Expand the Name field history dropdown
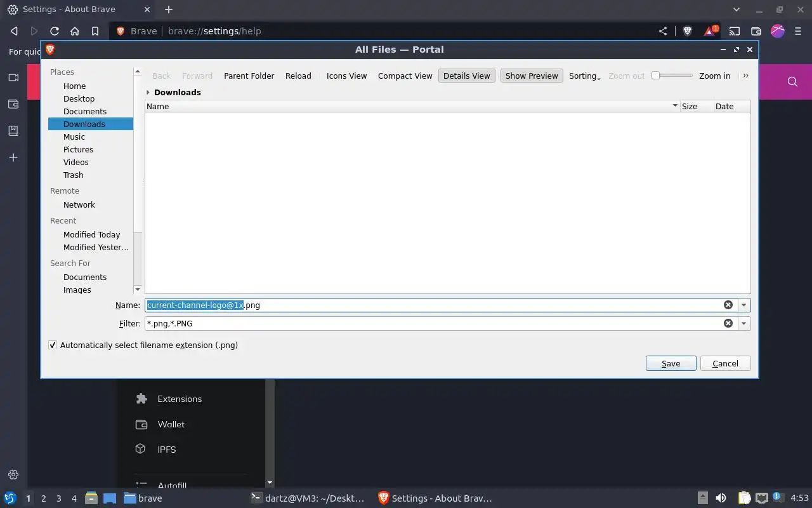Viewport: 812px width, 508px height. [x=743, y=305]
